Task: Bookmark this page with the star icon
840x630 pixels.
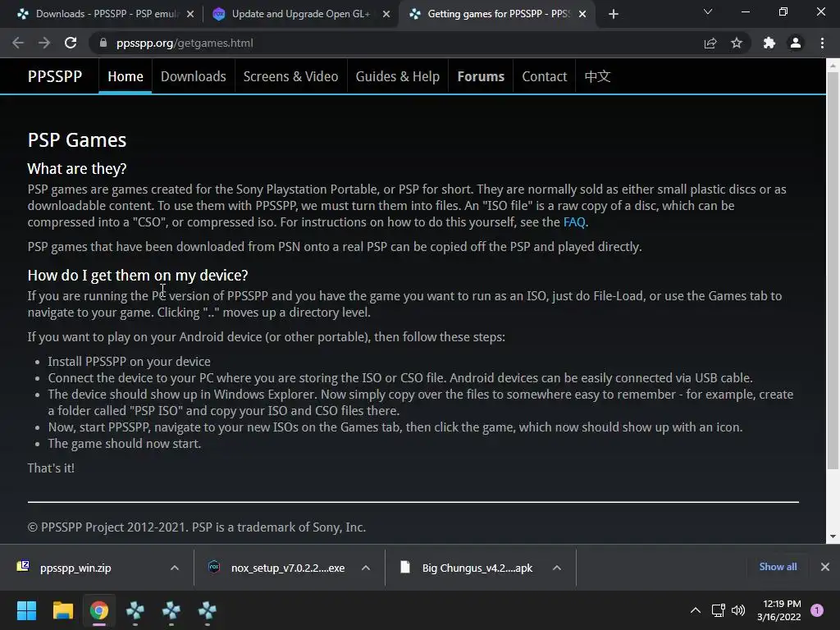Action: point(737,43)
